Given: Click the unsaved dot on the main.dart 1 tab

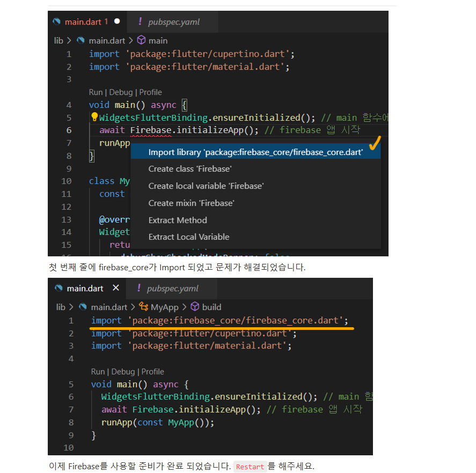Looking at the screenshot, I should point(117,21).
